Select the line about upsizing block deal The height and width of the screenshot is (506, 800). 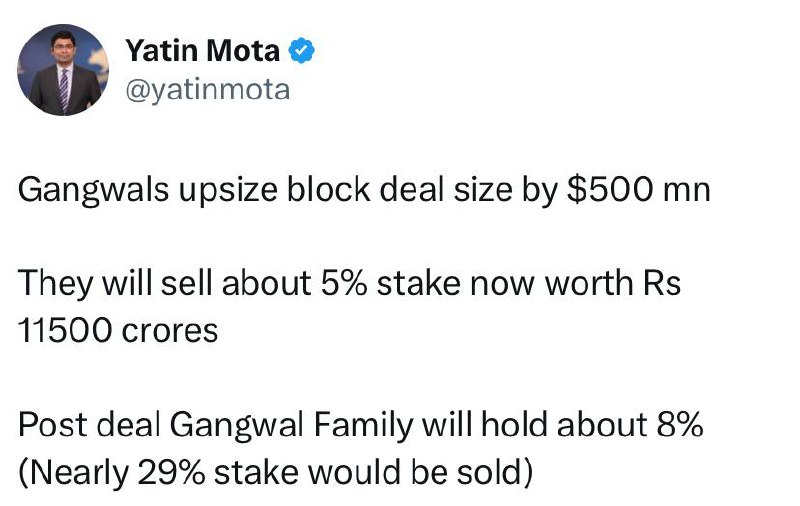tap(364, 191)
